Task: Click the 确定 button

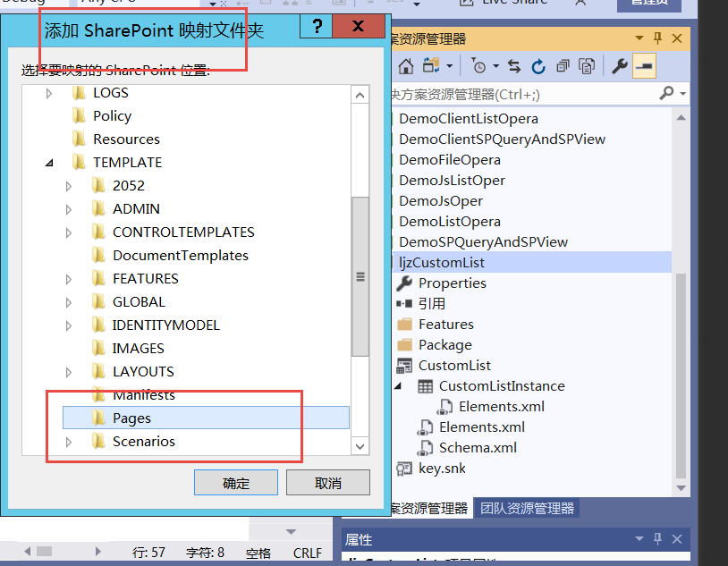Action: pos(236,483)
